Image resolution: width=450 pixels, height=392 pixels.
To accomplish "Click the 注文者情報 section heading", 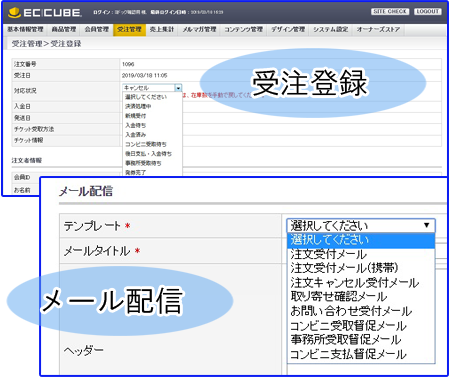I will coord(27,160).
